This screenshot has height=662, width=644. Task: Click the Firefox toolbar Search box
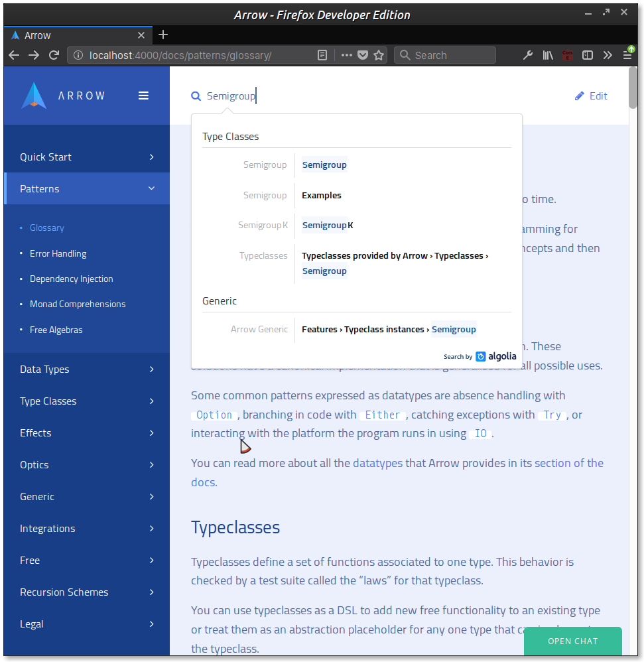point(445,55)
